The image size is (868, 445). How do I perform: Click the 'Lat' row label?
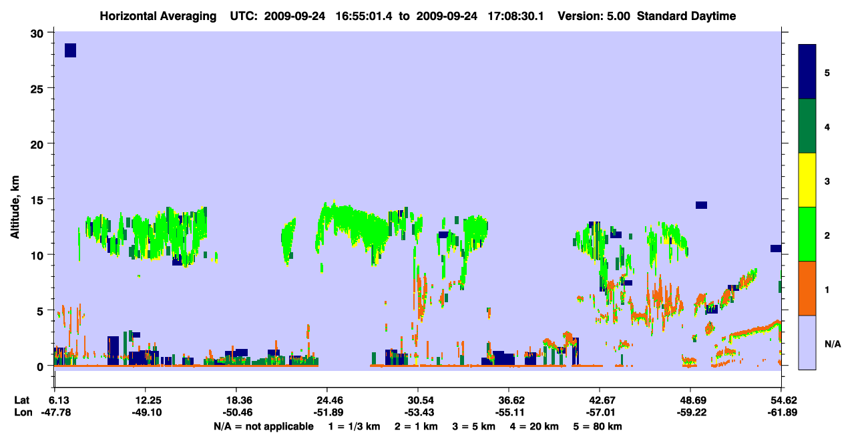click(22, 400)
